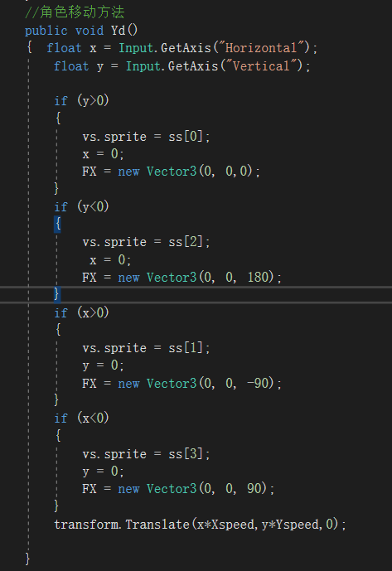This screenshot has height=571, width=392.
Task: Click the highlighted closing brace after Vector3 180
Action: click(57, 294)
